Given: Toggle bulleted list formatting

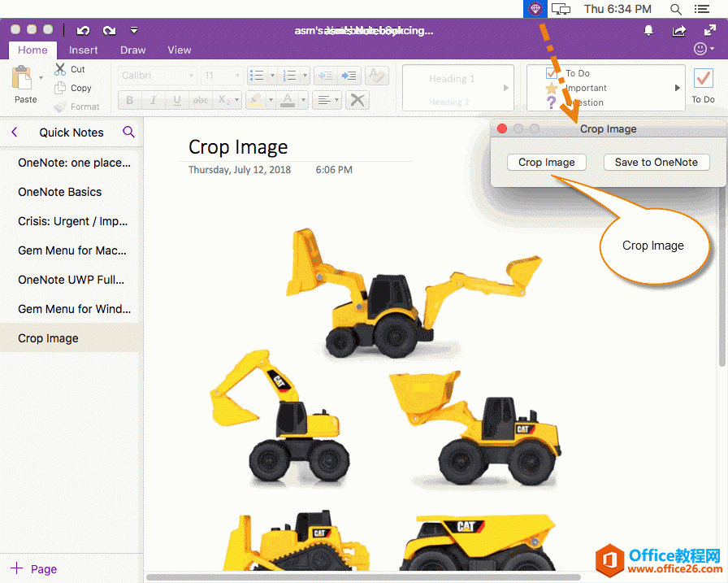Looking at the screenshot, I should [x=257, y=76].
